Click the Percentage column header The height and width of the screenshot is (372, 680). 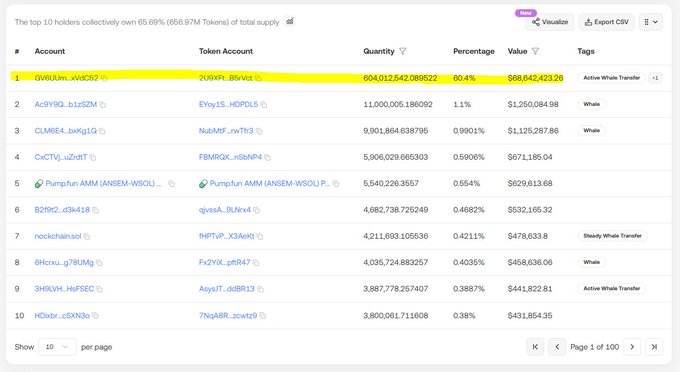coord(474,51)
